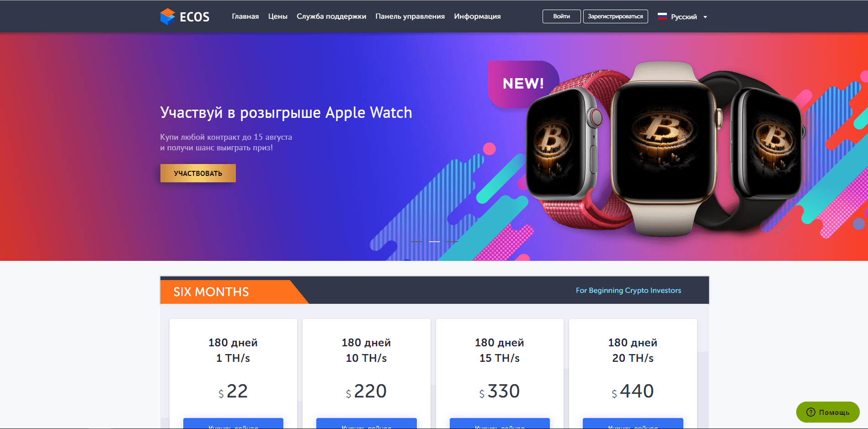Buy the 20 TH/s $440 contract
The height and width of the screenshot is (429, 868).
pos(633,424)
